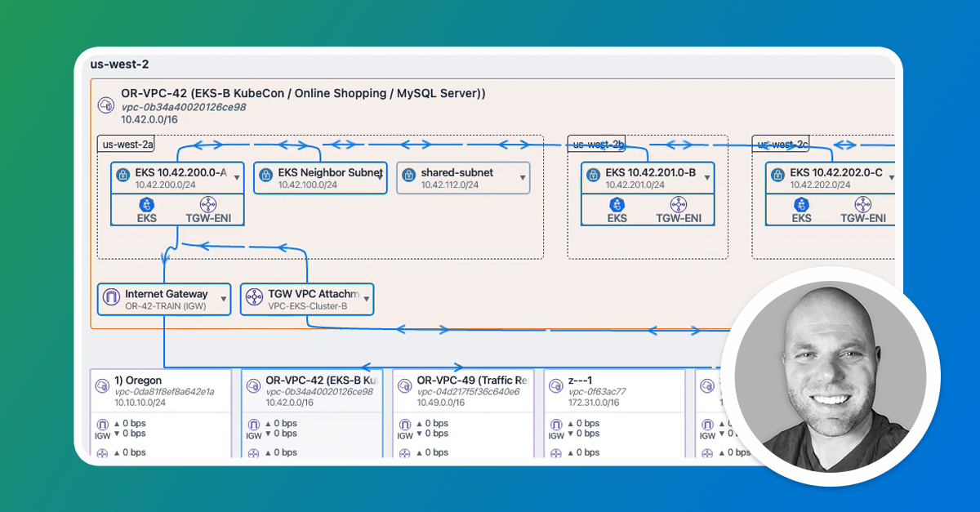Open the TGW VPC Attachment dropdown arrow

[x=366, y=300]
